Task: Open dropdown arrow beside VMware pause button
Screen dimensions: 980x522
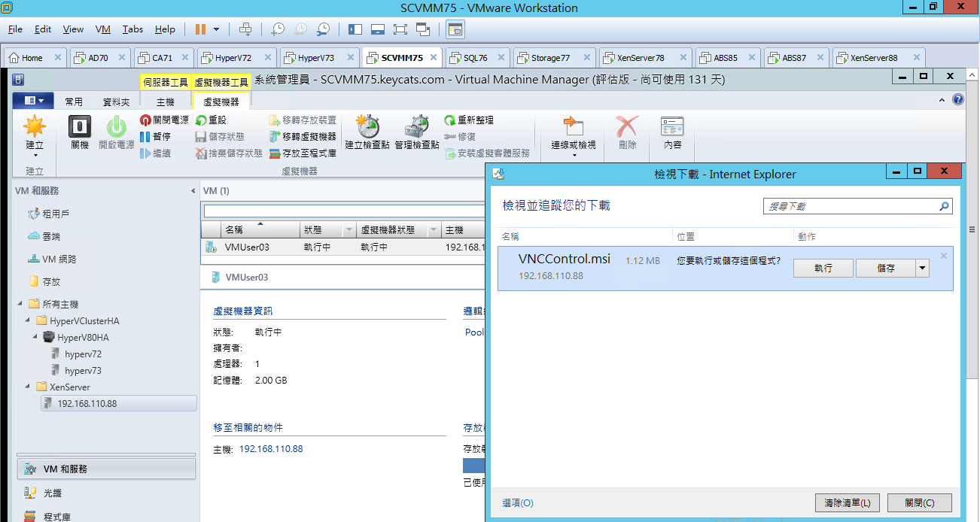Action: click(217, 29)
